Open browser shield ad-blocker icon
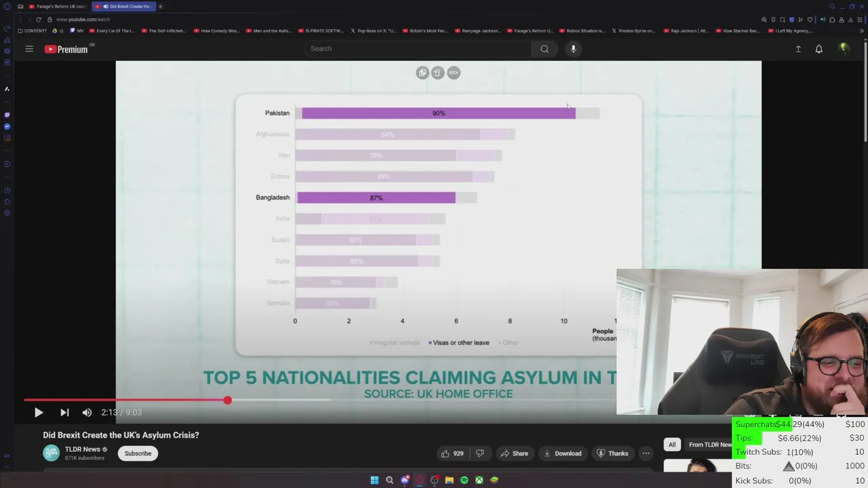The width and height of the screenshot is (868, 488). coord(791,19)
